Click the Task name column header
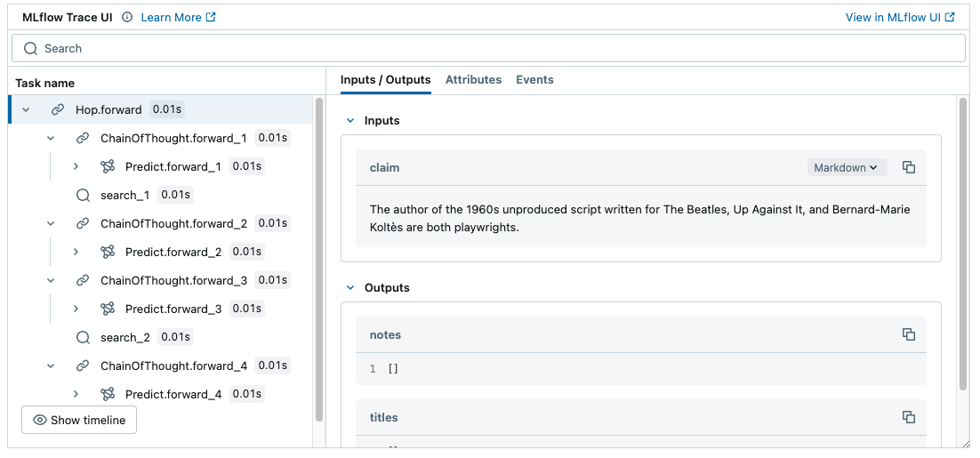Image resolution: width=980 pixels, height=458 pixels. pyautogui.click(x=45, y=83)
